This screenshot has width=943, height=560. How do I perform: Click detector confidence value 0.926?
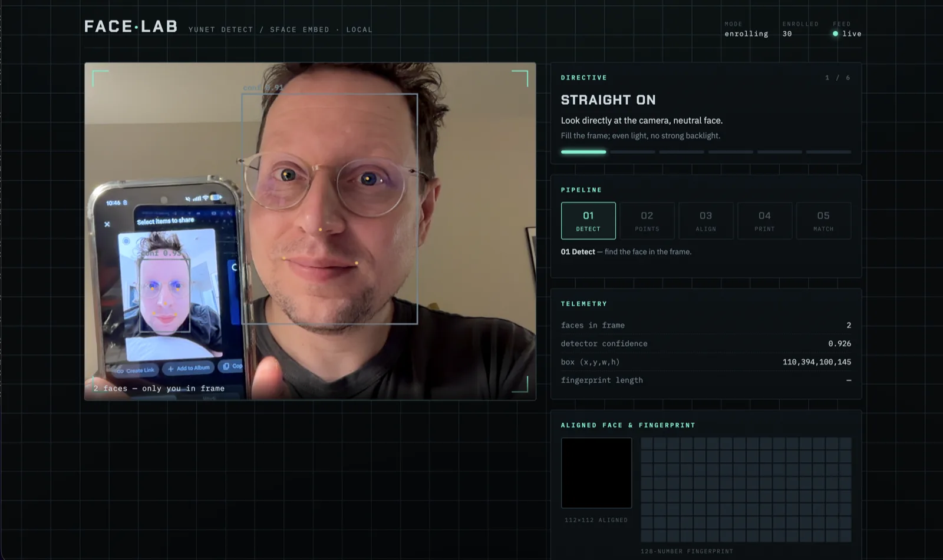839,343
